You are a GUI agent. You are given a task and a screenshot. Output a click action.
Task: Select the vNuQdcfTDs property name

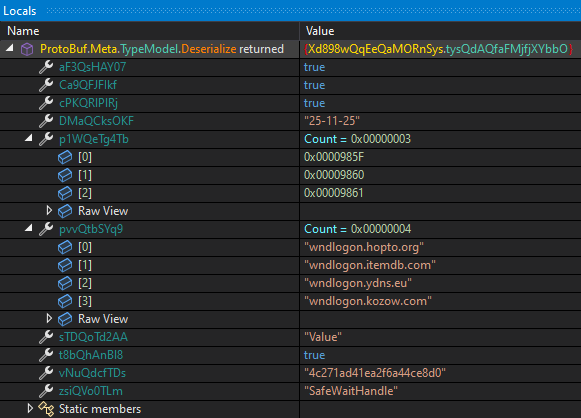point(92,373)
